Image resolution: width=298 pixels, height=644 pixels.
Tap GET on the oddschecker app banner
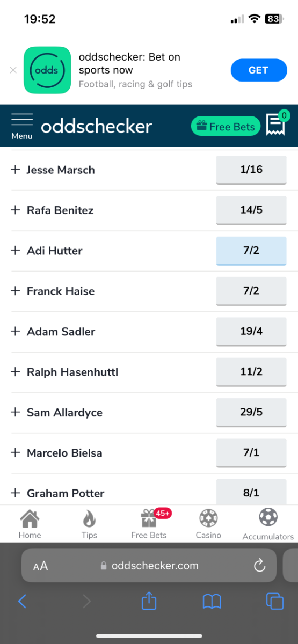[259, 70]
